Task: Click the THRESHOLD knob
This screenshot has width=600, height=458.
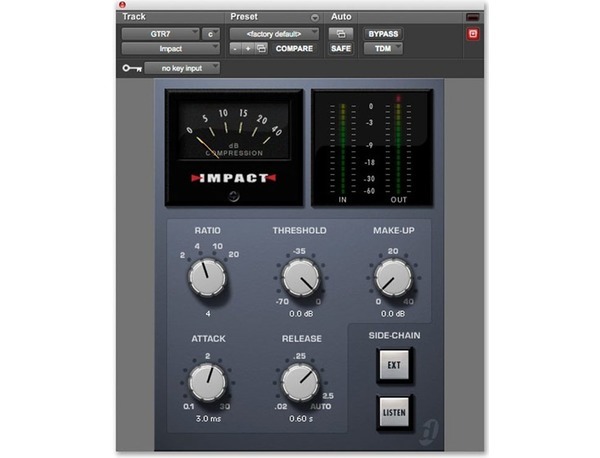Action: tap(300, 277)
